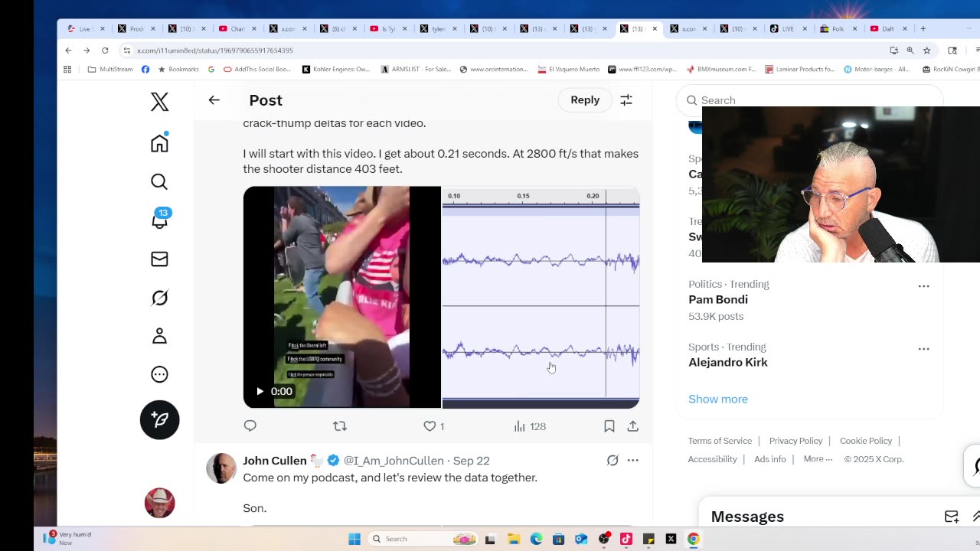Open Explore search icon in X sidebar

coord(159,181)
